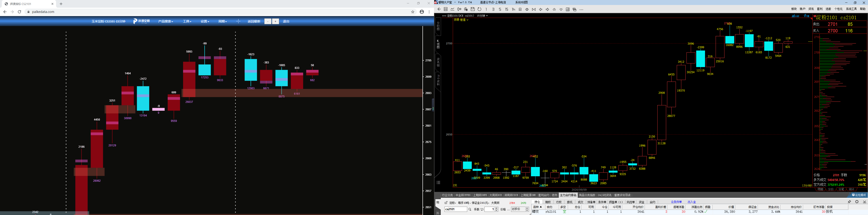Increase lot count with the 手数 stepper up arrow
Image resolution: width=868 pixels, height=215 pixels.
coord(496,208)
